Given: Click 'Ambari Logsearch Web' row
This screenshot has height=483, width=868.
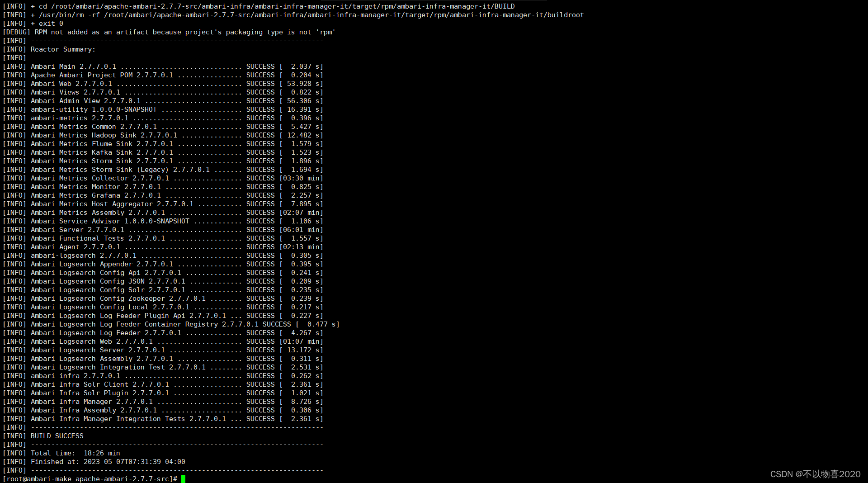Looking at the screenshot, I should [x=163, y=341].
